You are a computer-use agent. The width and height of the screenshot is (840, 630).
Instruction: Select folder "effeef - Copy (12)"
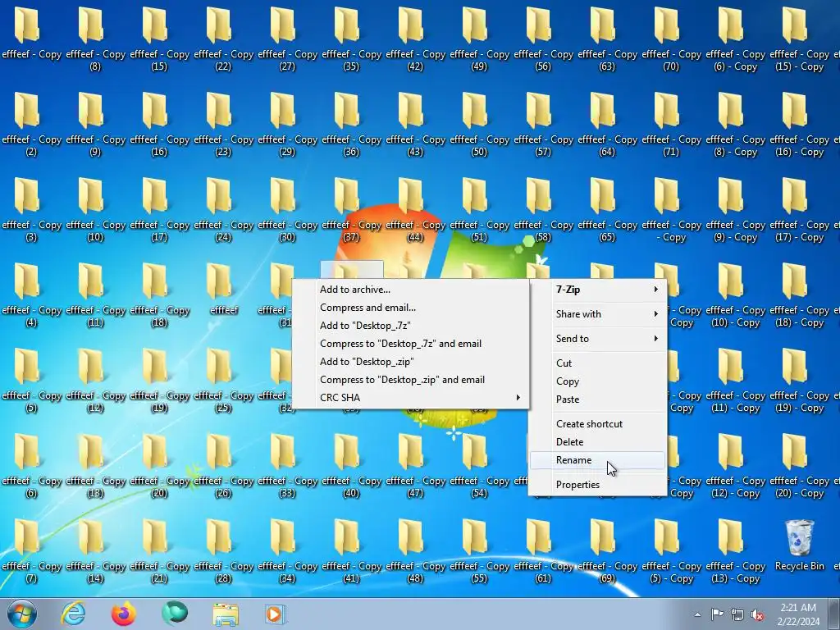(x=95, y=381)
